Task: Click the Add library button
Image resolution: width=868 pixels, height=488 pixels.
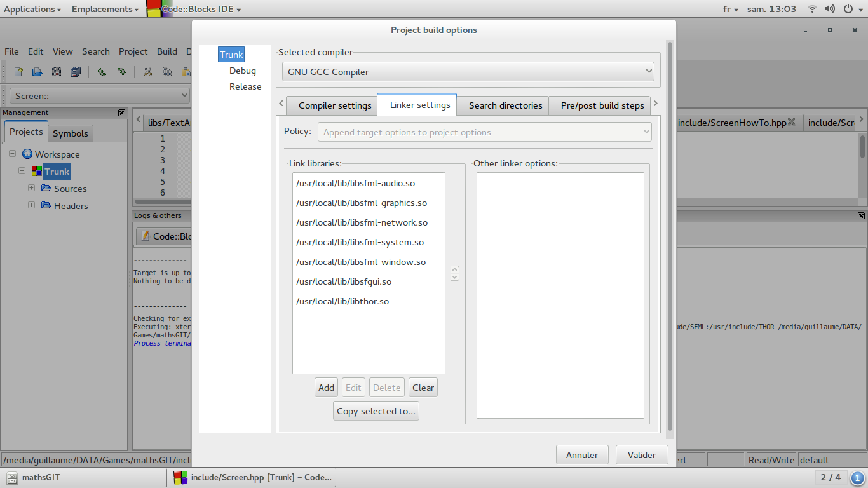Action: click(326, 388)
